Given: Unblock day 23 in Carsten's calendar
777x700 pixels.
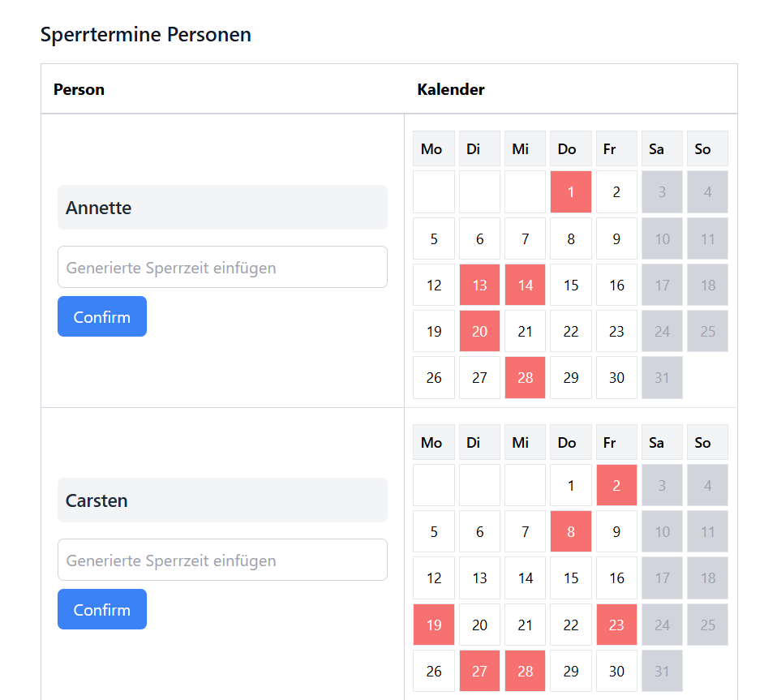Looking at the screenshot, I should tap(616, 624).
